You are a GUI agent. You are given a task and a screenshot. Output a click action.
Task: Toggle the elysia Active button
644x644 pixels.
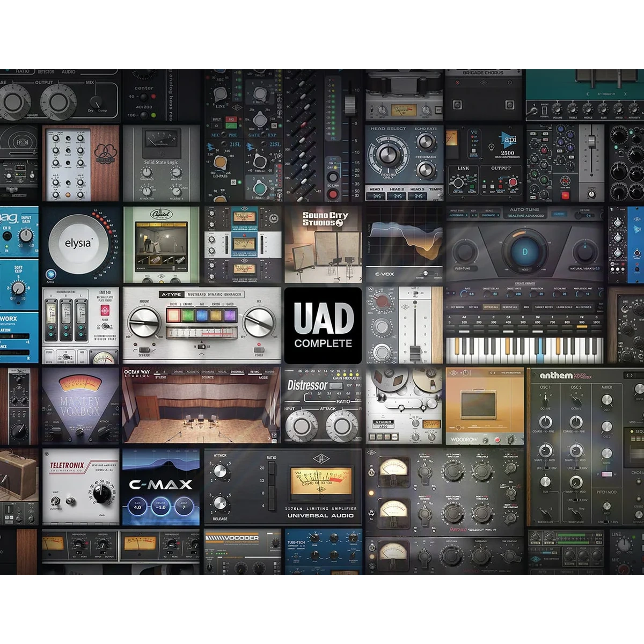point(51,274)
